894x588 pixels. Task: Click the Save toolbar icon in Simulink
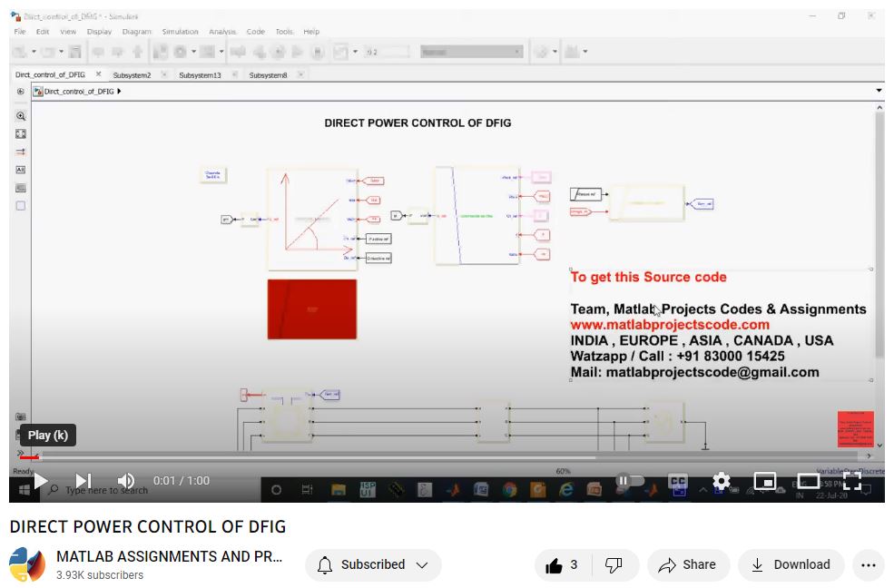74,52
